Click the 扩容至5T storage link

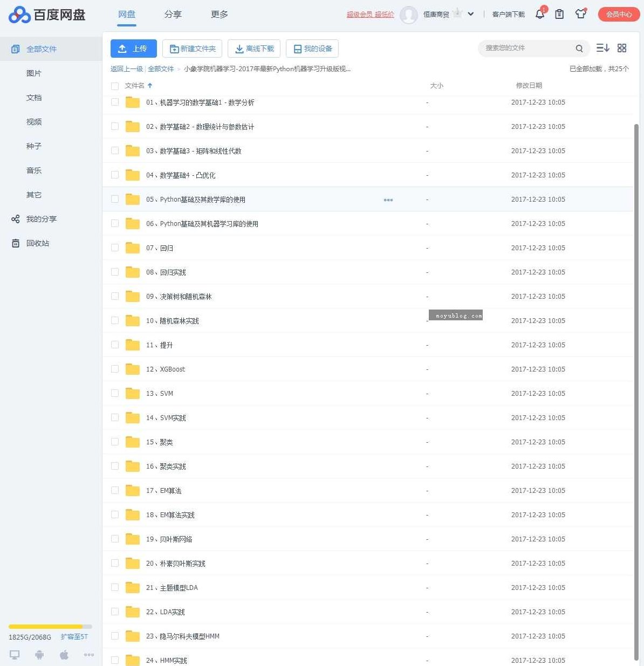tap(74, 637)
